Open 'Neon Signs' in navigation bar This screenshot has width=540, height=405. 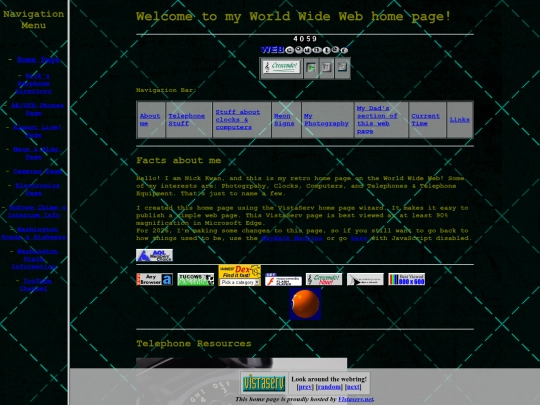tap(284, 120)
